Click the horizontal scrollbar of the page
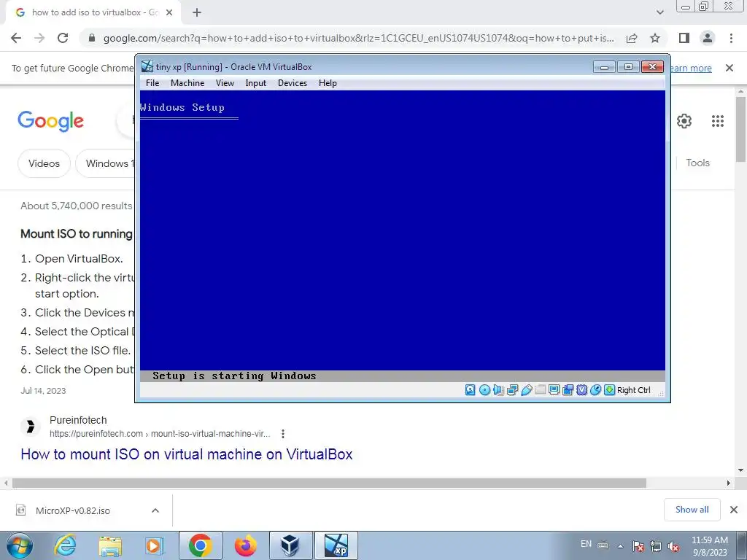Image resolution: width=747 pixels, height=560 pixels. pos(329,483)
